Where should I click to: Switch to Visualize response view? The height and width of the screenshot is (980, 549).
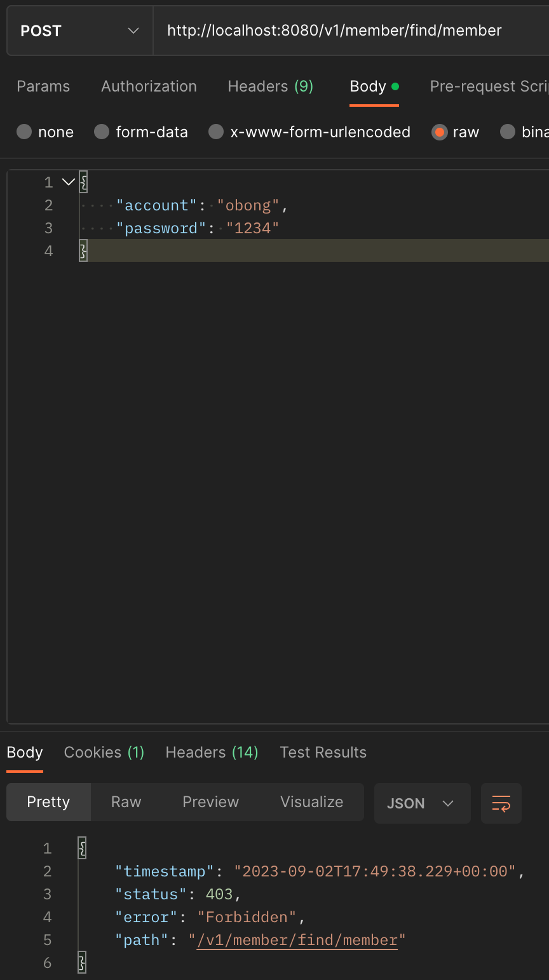(311, 802)
